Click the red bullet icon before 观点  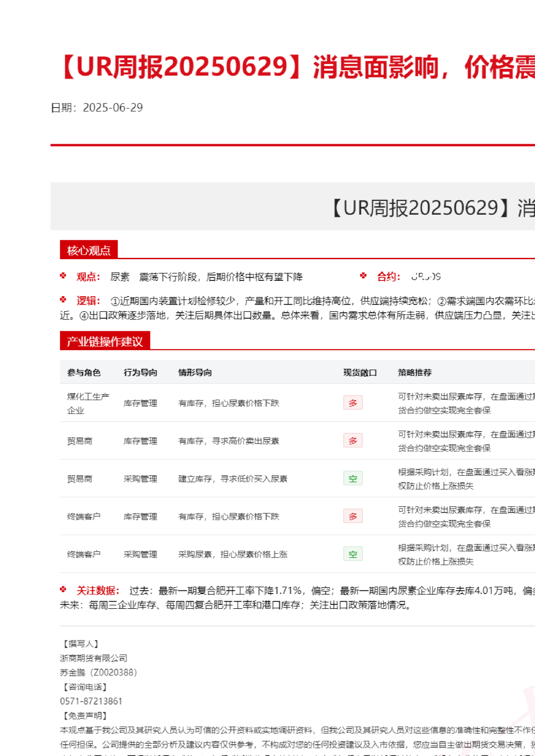pyautogui.click(x=63, y=276)
